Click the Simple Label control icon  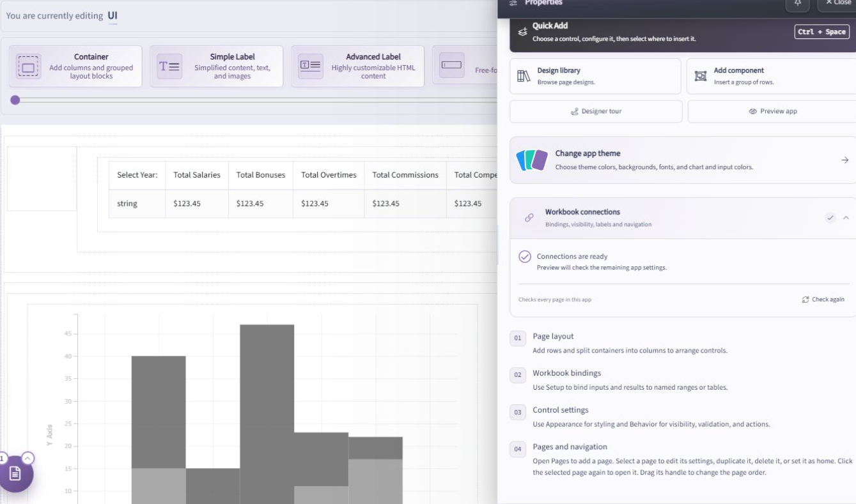(169, 66)
